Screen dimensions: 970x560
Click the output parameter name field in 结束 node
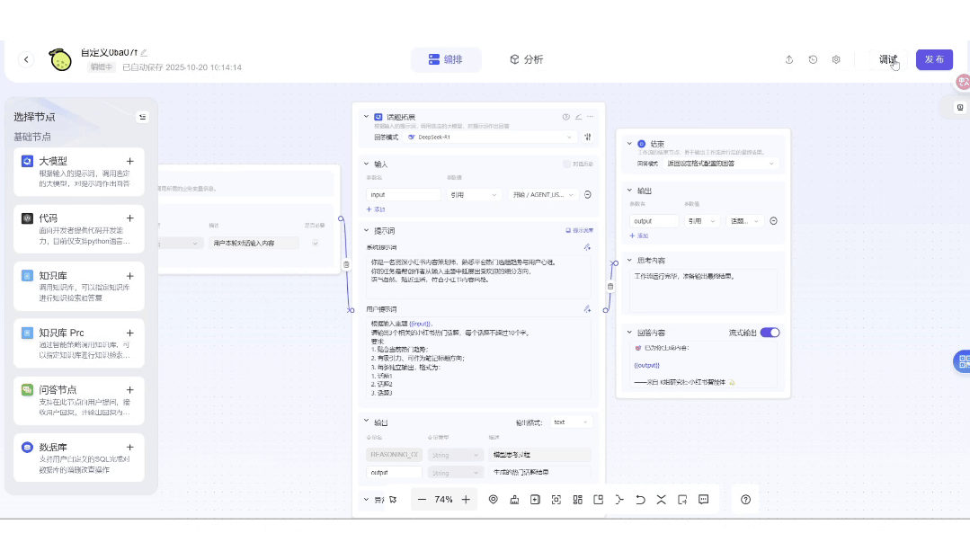click(x=654, y=221)
